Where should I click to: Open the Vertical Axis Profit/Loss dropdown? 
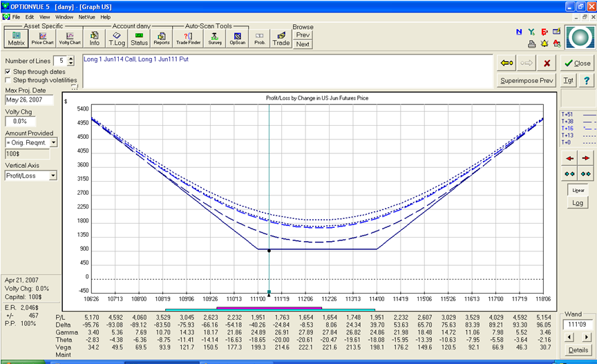[x=53, y=175]
